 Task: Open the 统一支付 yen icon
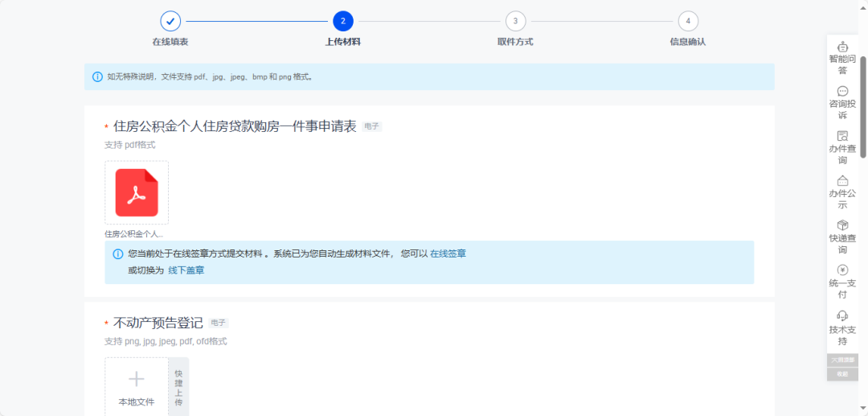[842, 270]
